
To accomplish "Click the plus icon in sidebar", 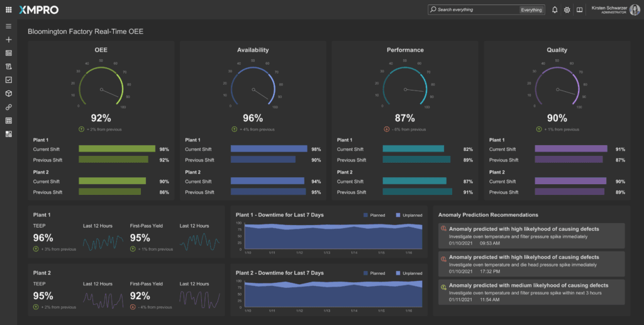I will click(9, 40).
